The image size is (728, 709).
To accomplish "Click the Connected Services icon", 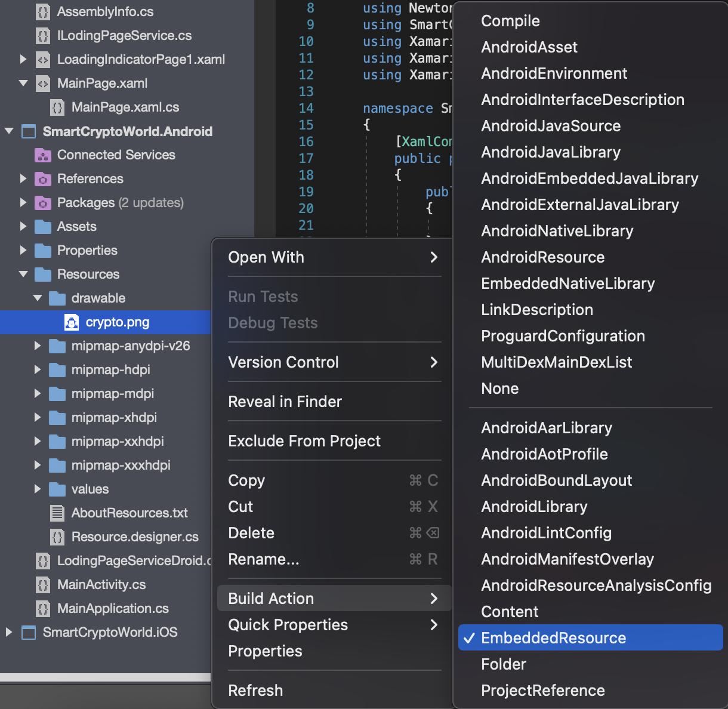I will pyautogui.click(x=42, y=155).
